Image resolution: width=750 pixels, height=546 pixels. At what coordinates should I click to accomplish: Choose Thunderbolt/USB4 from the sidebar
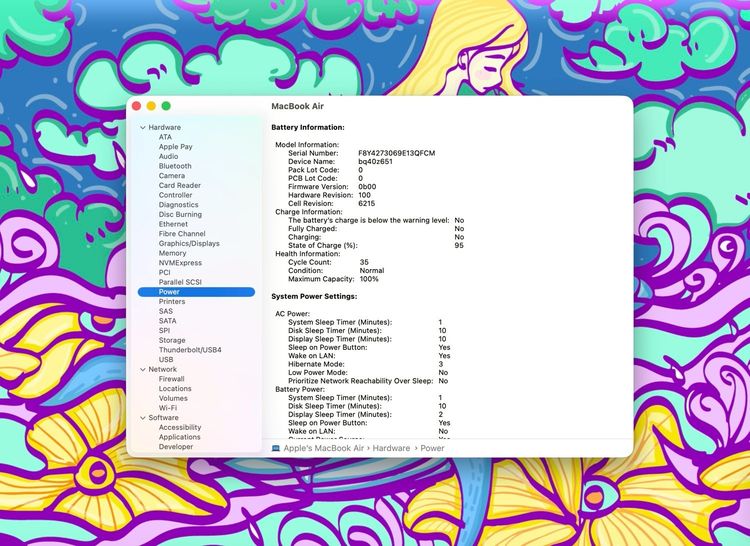pos(190,350)
